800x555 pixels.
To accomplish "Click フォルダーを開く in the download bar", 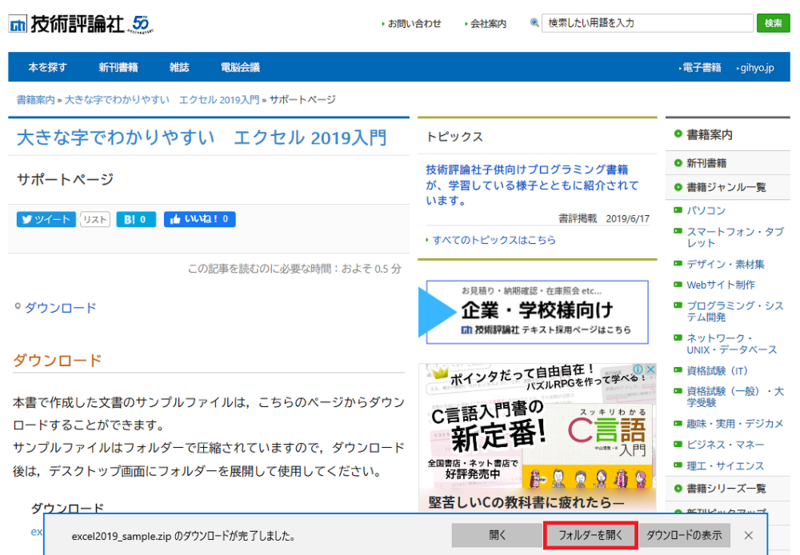I will coord(590,535).
